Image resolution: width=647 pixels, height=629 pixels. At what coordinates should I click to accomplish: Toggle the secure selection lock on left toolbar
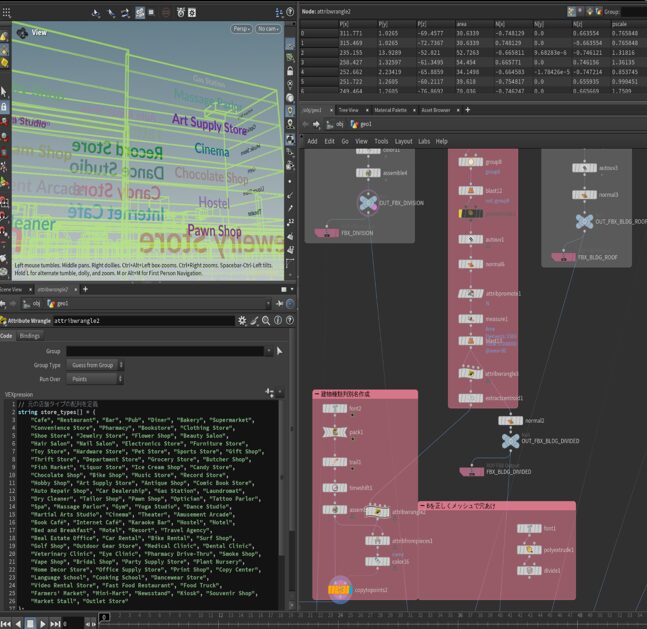4,107
